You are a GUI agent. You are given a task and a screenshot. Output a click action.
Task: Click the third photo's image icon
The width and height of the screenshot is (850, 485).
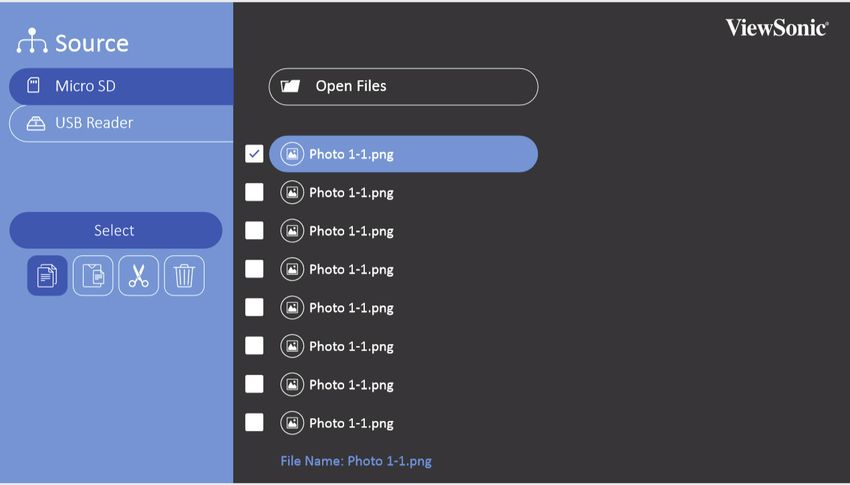[x=292, y=231]
